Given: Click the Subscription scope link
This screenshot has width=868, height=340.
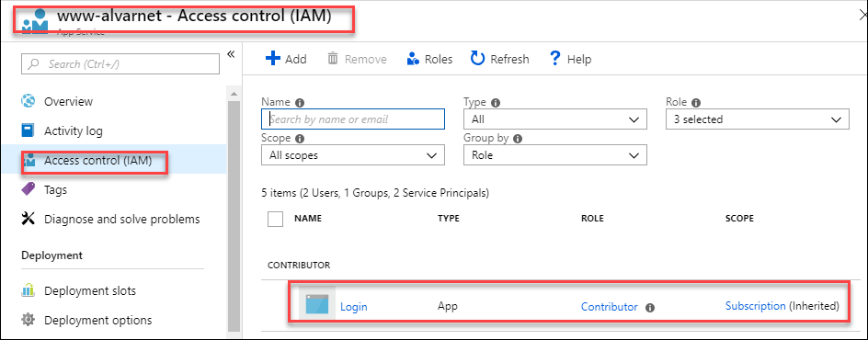Looking at the screenshot, I should coord(755,306).
